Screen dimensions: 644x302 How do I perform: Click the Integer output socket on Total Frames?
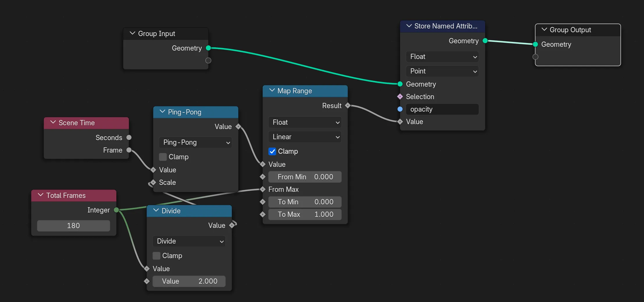pyautogui.click(x=117, y=210)
